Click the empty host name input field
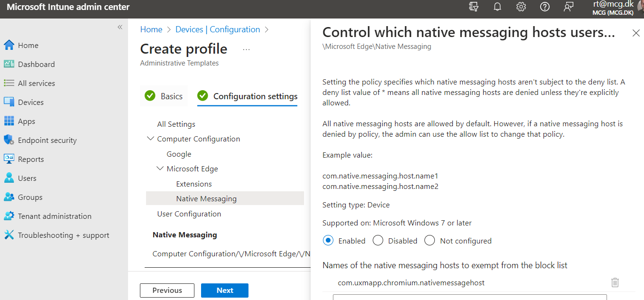Image resolution: width=644 pixels, height=300 pixels. pos(469,297)
